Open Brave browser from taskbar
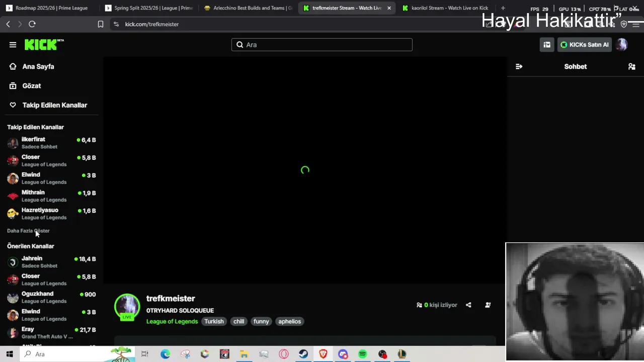Screen dimensions: 644x362 [x=323, y=354]
